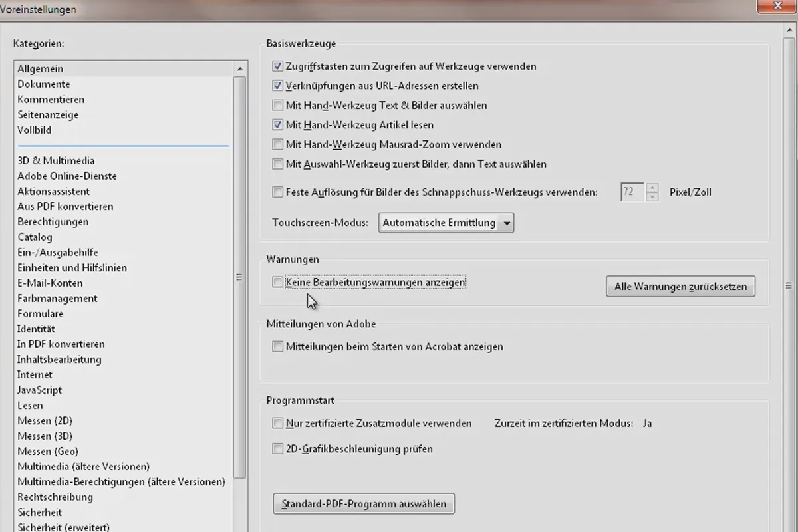
Task: Tick 'Mitteilungen beim Starten von Acrobat anzeigen'
Action: coord(277,346)
